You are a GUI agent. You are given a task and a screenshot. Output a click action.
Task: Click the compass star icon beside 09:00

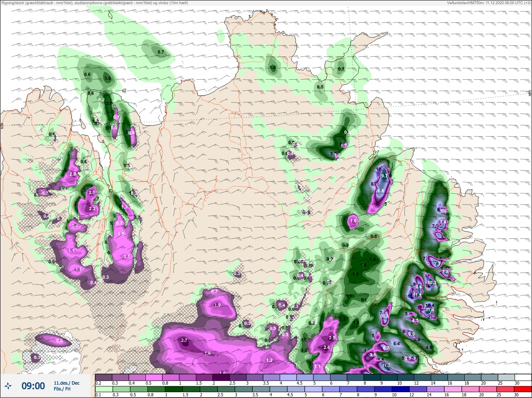click(x=8, y=386)
